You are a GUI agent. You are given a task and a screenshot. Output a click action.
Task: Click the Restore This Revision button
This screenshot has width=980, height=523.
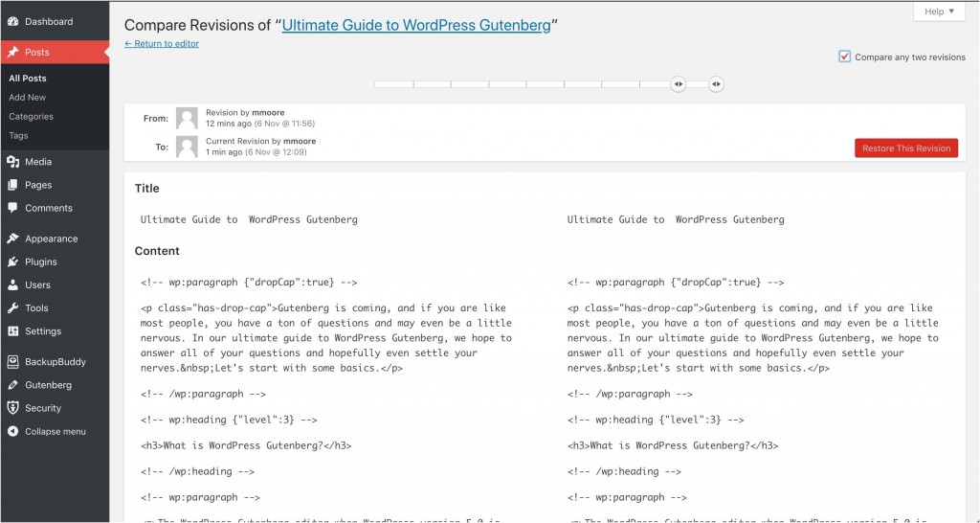(906, 148)
